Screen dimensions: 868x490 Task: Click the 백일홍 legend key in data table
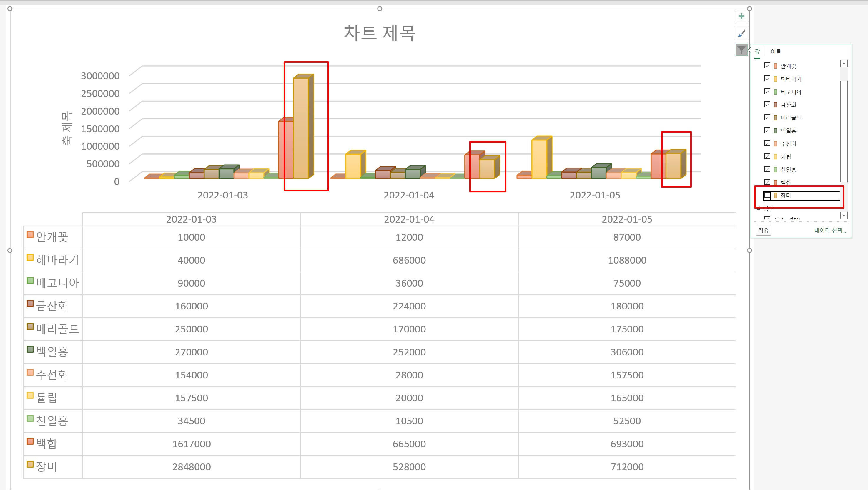pyautogui.click(x=30, y=349)
